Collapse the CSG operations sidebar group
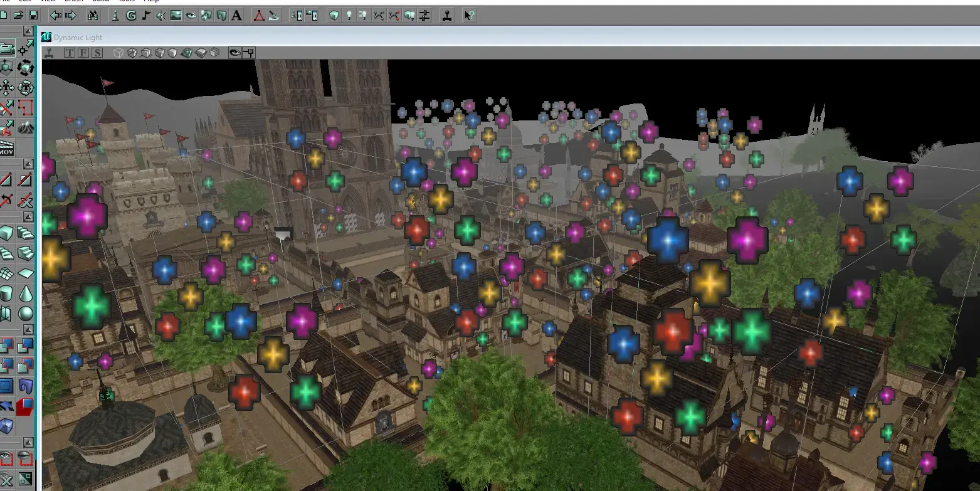 [x=29, y=329]
